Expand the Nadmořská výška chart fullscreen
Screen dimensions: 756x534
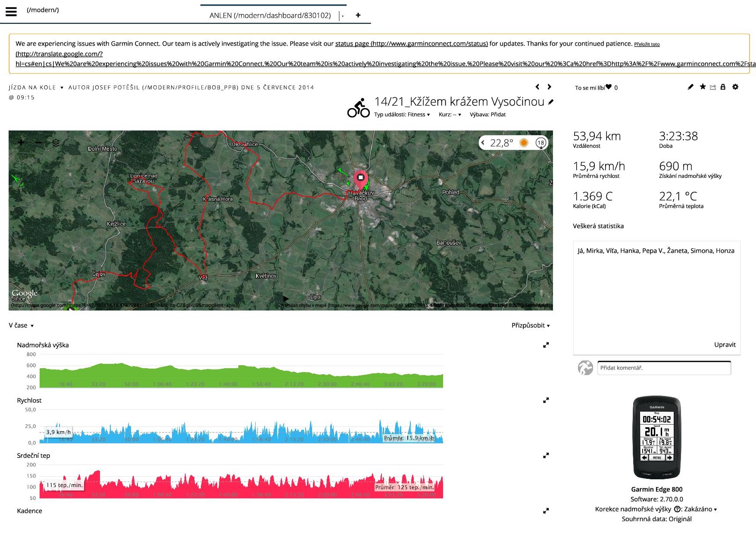(546, 345)
